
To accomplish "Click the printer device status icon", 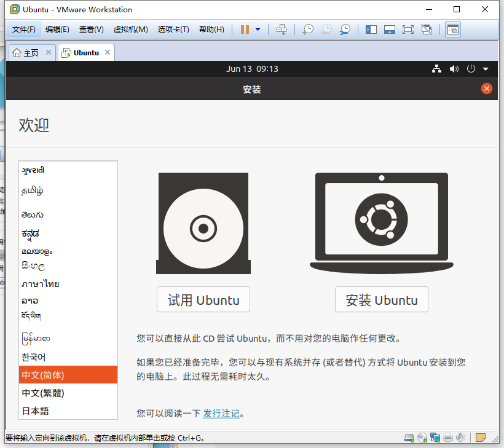I will [447, 438].
